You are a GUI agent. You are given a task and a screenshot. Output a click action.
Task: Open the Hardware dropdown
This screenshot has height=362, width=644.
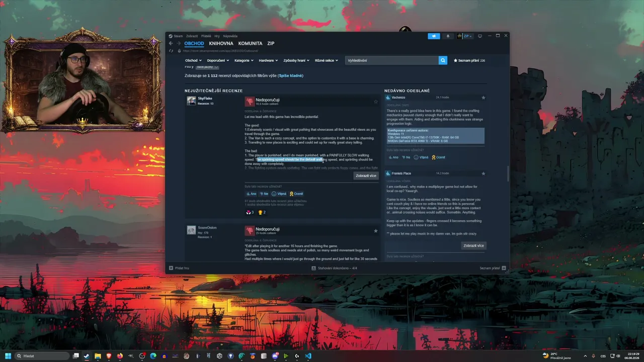[x=268, y=60]
